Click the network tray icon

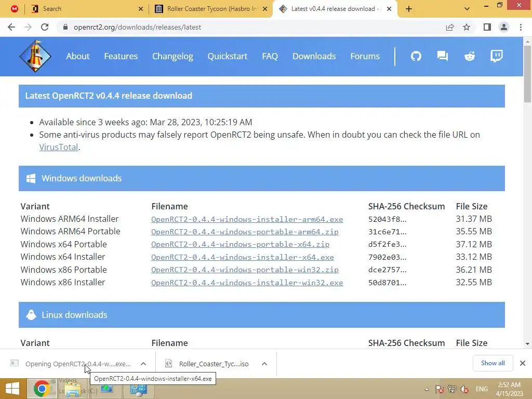(452, 389)
